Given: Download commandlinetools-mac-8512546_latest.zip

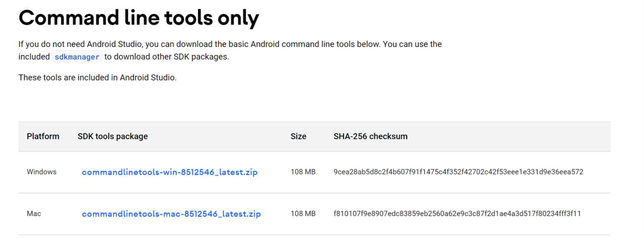Looking at the screenshot, I should pyautogui.click(x=171, y=214).
